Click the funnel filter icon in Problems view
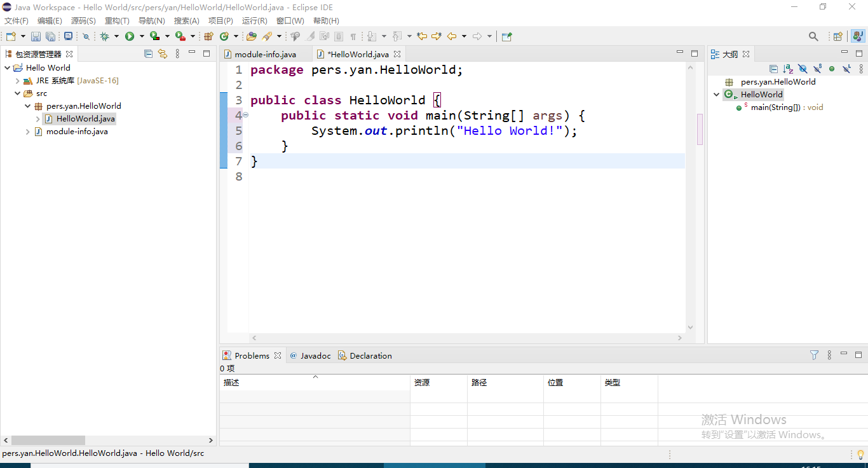 pos(815,355)
